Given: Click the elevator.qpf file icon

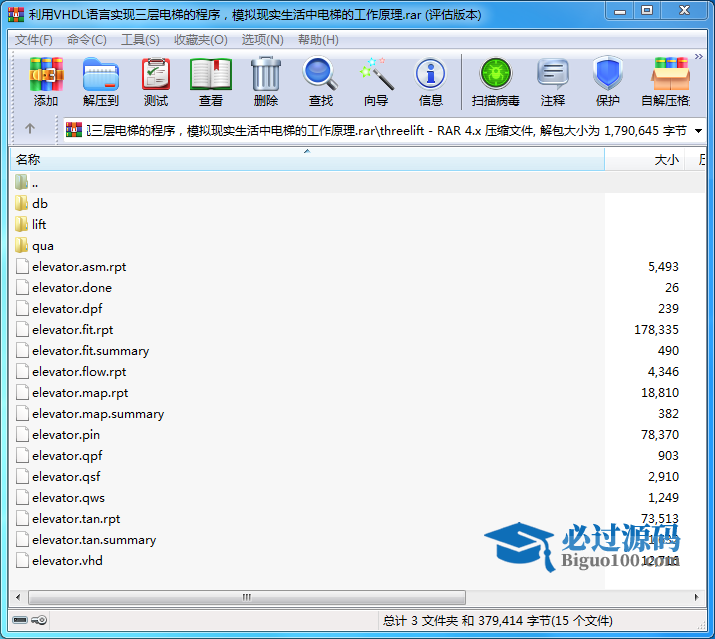Looking at the screenshot, I should [22, 455].
